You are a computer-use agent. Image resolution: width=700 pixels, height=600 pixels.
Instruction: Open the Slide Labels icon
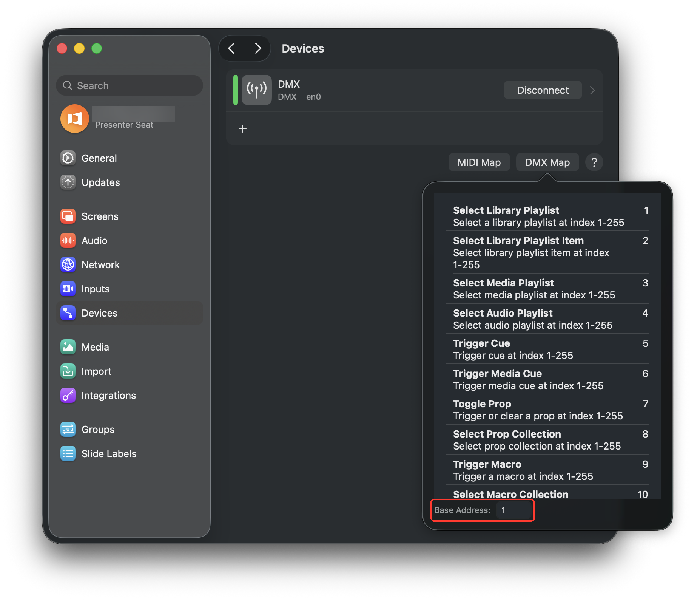click(68, 453)
